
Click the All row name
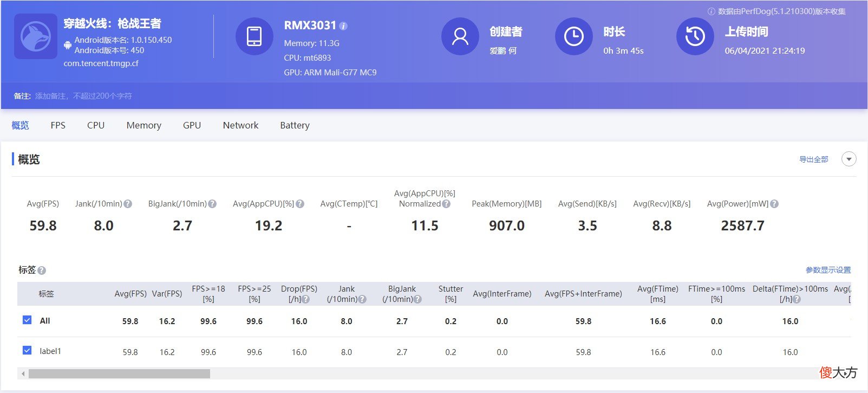45,321
